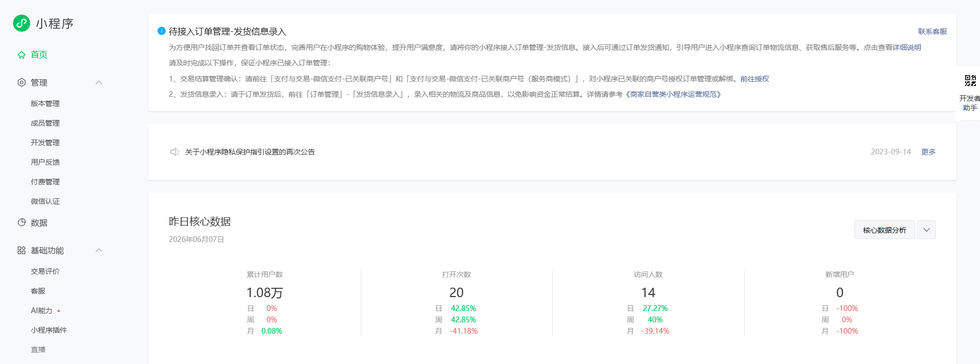The image size is (980, 364).
Task: Click the blue info icon beside the notice title
Action: click(161, 31)
